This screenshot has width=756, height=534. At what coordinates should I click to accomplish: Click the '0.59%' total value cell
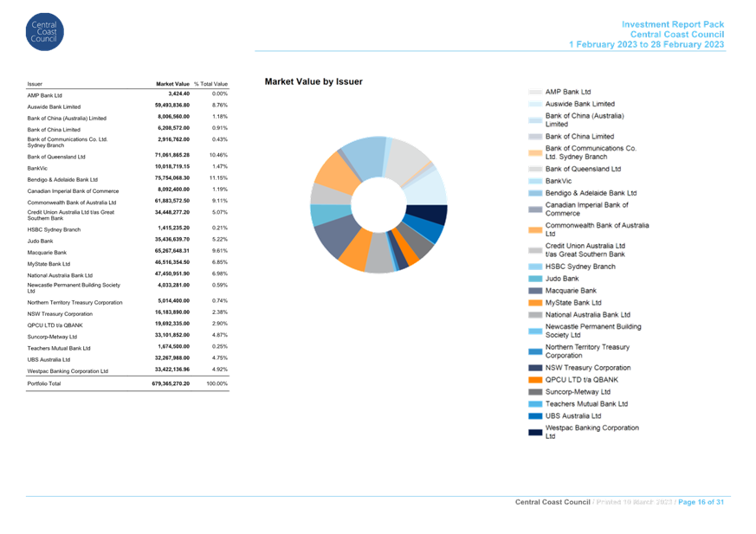pyautogui.click(x=220, y=285)
